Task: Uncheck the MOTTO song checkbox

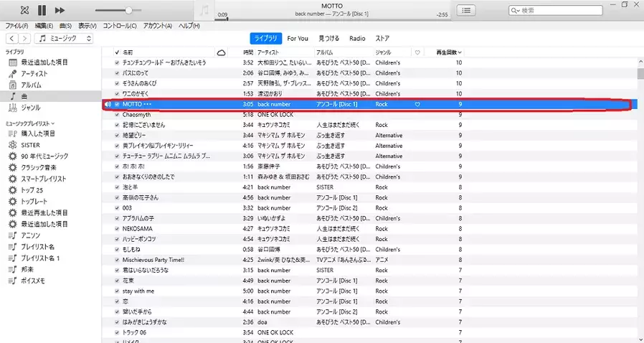Action: (x=117, y=104)
